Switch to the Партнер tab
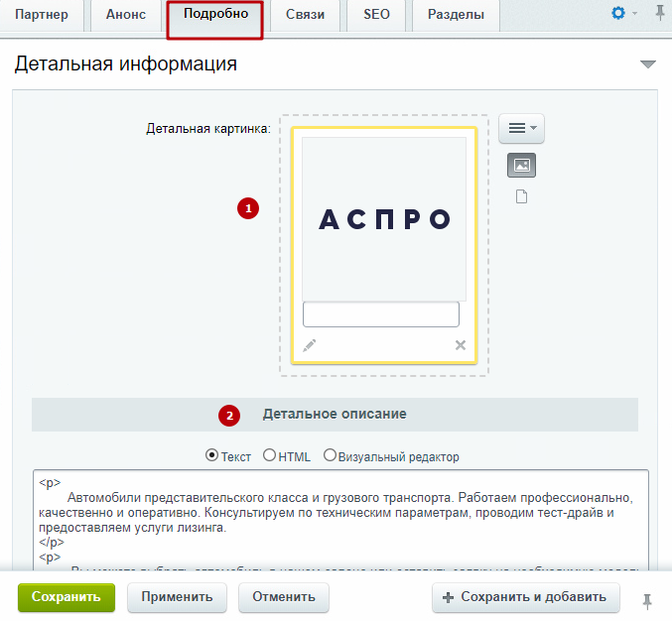Screen dimensions: 672x621 [x=42, y=15]
